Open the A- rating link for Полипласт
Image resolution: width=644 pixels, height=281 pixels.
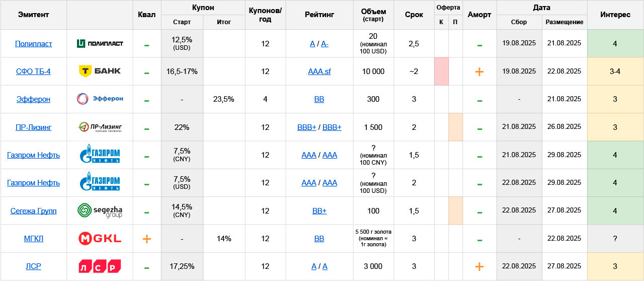[325, 44]
